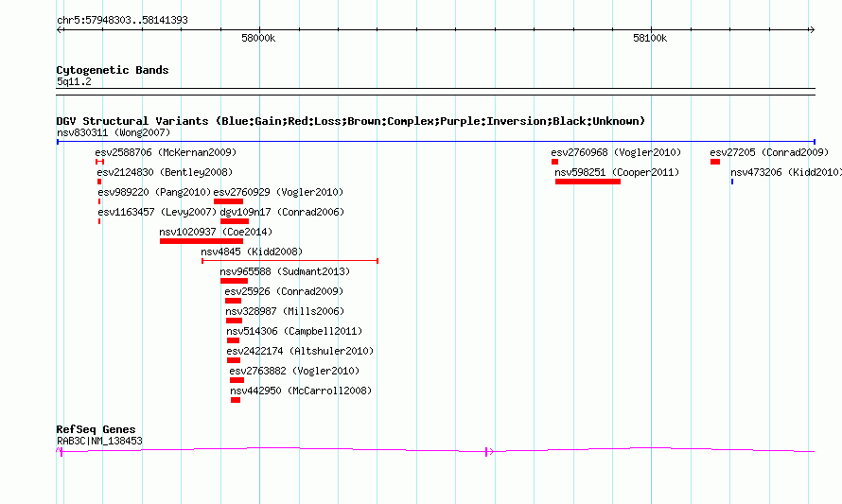The image size is (842, 504).
Task: Click the 58100k ruler label
Action: tap(650, 38)
